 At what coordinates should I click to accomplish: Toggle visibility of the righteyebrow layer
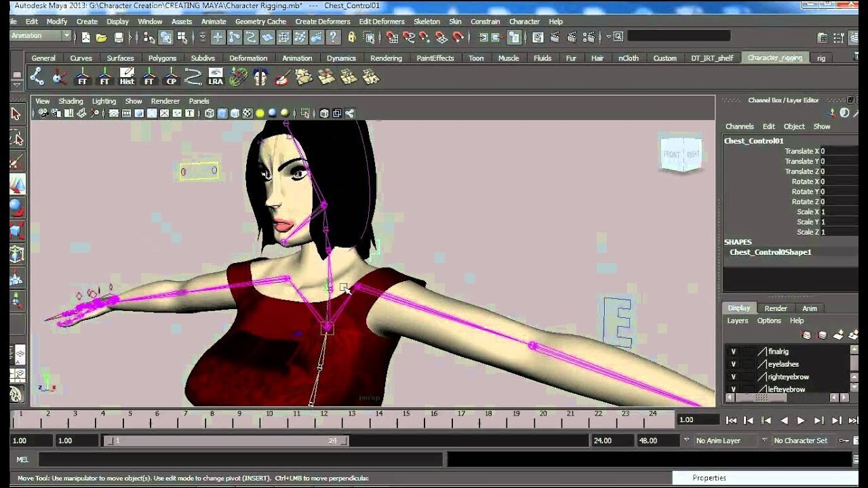pyautogui.click(x=734, y=376)
